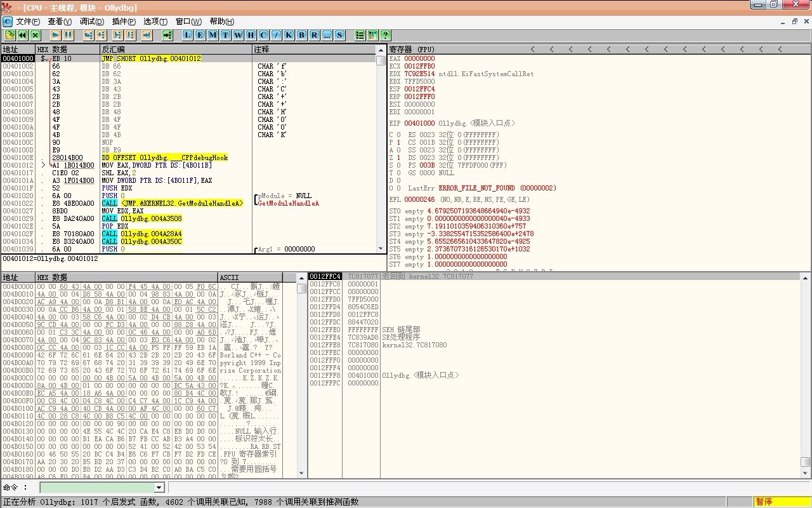The image size is (812, 508).
Task: Click the execute till return icon
Action: [147, 35]
